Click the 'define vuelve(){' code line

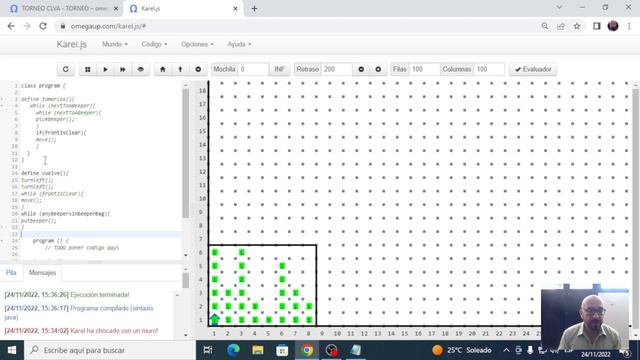coord(45,173)
